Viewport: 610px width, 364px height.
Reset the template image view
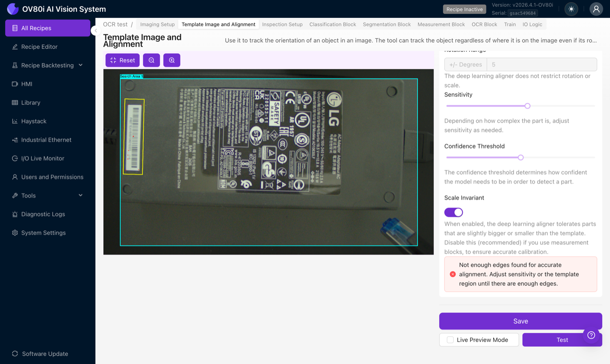(122, 60)
